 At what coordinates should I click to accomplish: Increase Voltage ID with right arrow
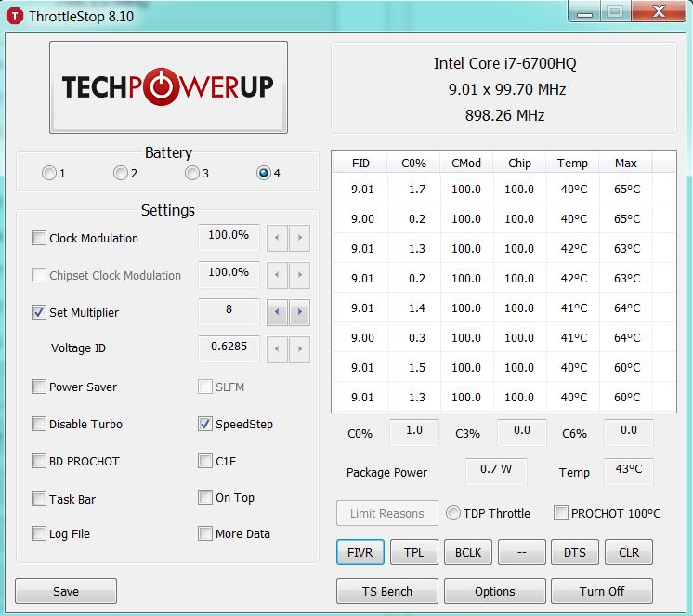tap(300, 349)
